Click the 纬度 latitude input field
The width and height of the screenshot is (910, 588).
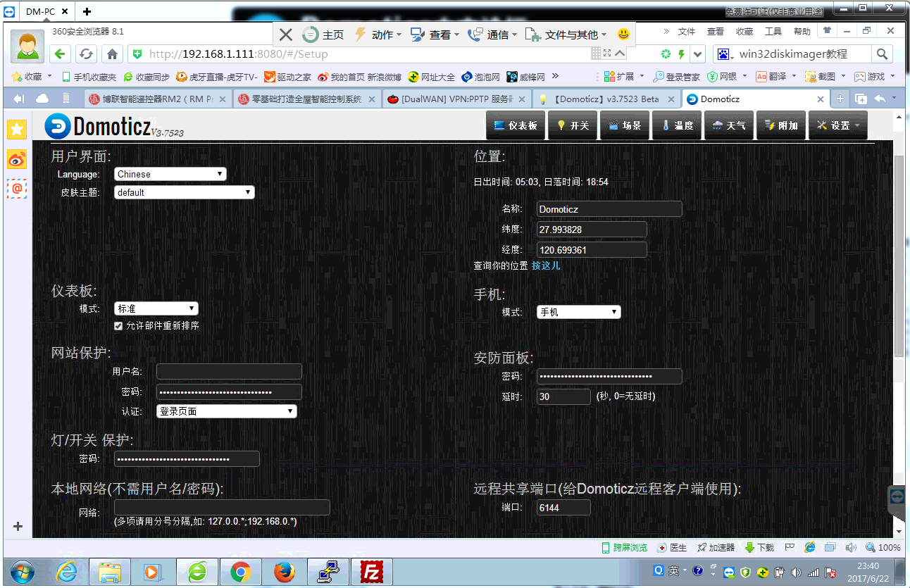coord(592,230)
